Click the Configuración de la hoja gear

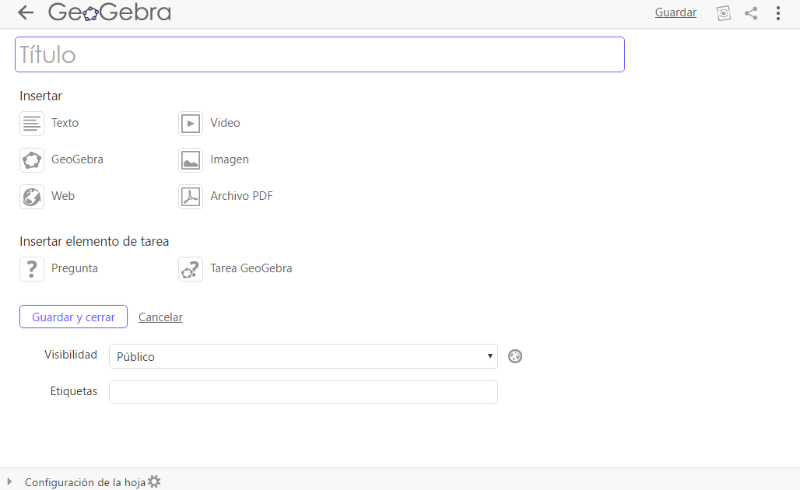point(154,481)
